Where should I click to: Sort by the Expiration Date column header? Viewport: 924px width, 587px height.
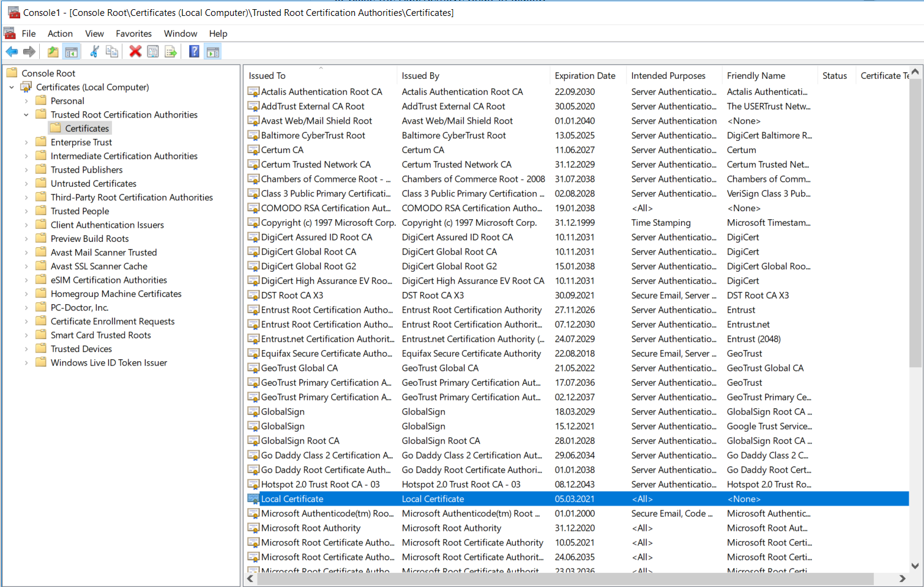click(x=588, y=76)
